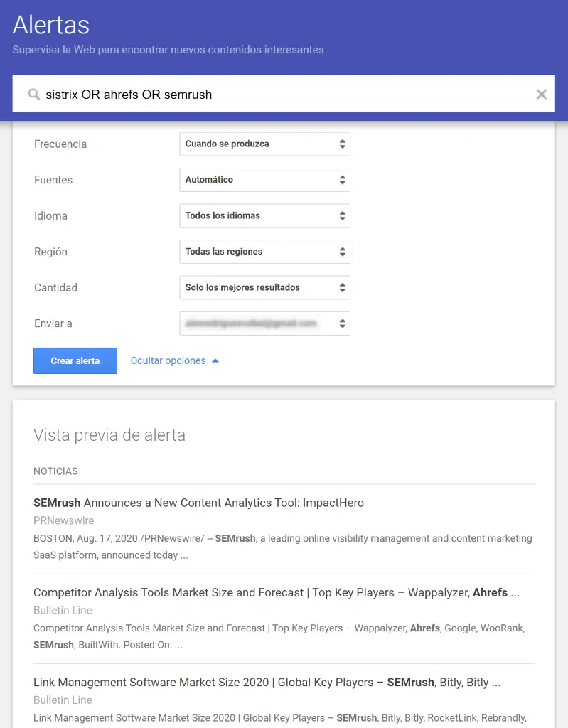The height and width of the screenshot is (728, 568).
Task: Click the Crear alerta button
Action: pyautogui.click(x=75, y=360)
